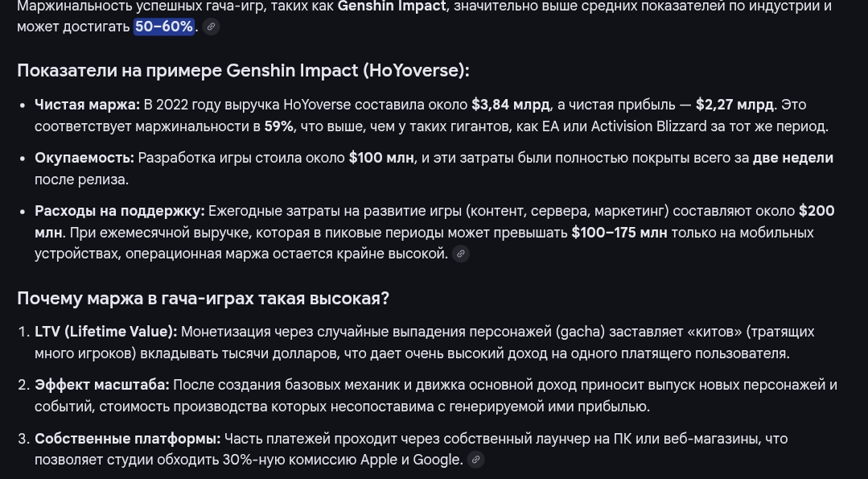
Task: Click the bold figure $2,27 млрд
Action: point(734,105)
